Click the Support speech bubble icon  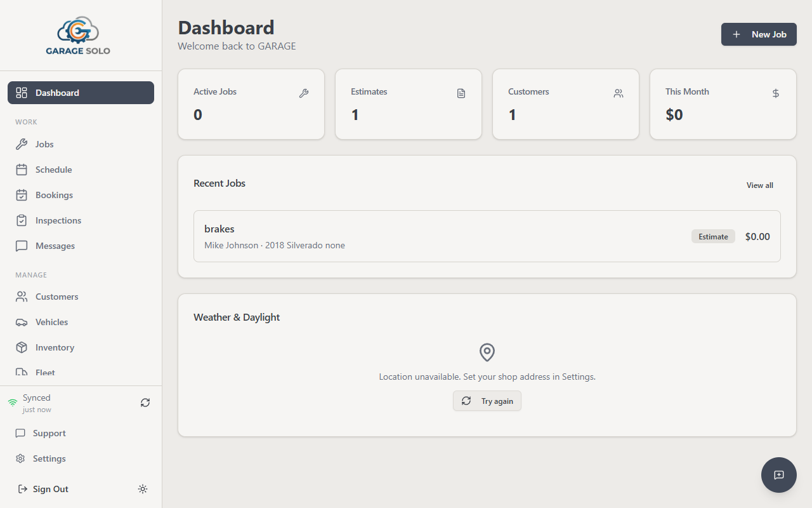pos(20,433)
